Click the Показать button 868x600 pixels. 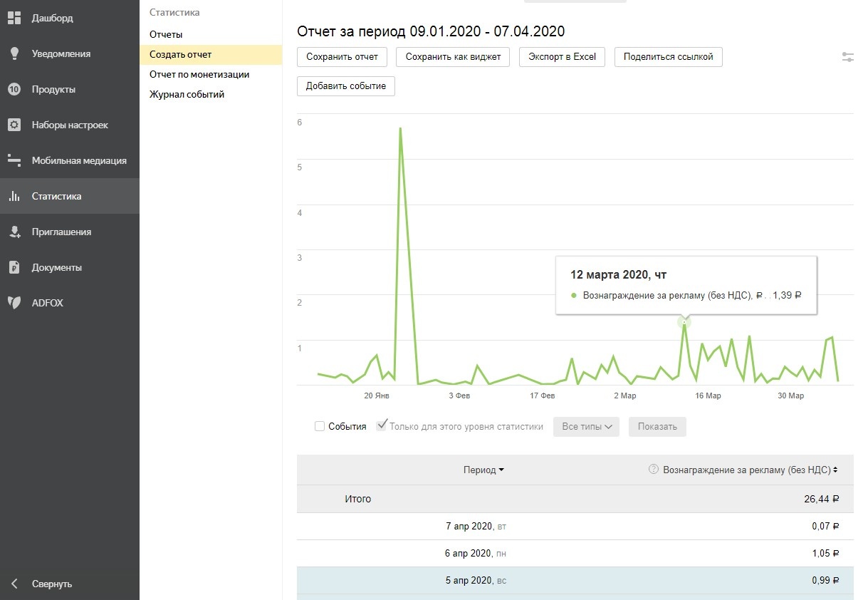click(657, 427)
